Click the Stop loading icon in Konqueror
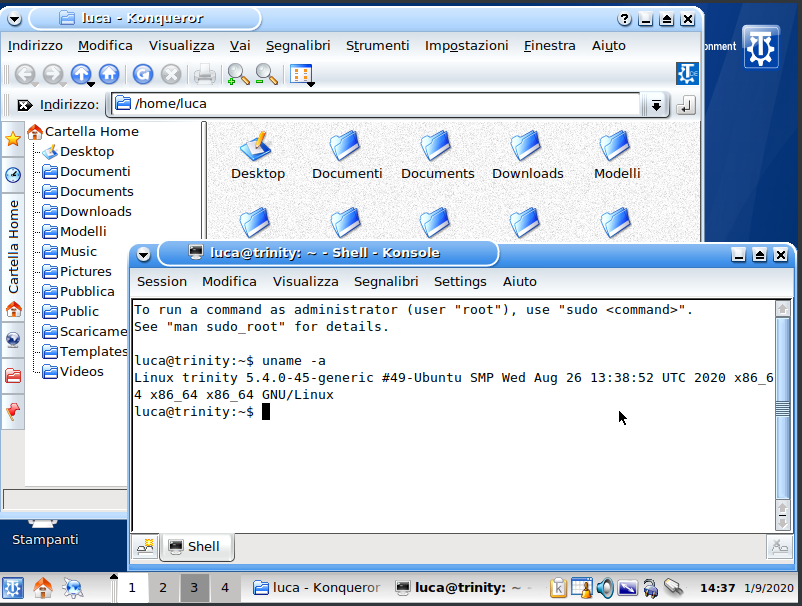Image resolution: width=802 pixels, height=606 pixels. tap(171, 75)
